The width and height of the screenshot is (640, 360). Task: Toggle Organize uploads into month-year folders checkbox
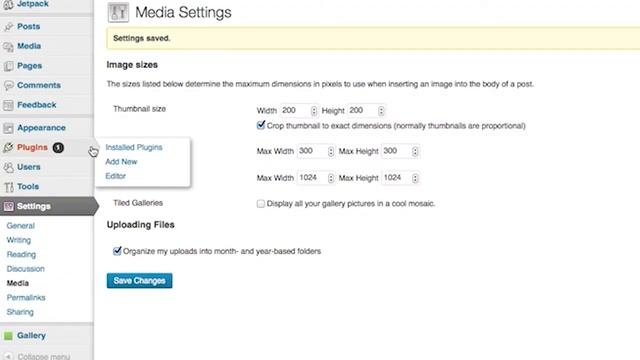117,251
